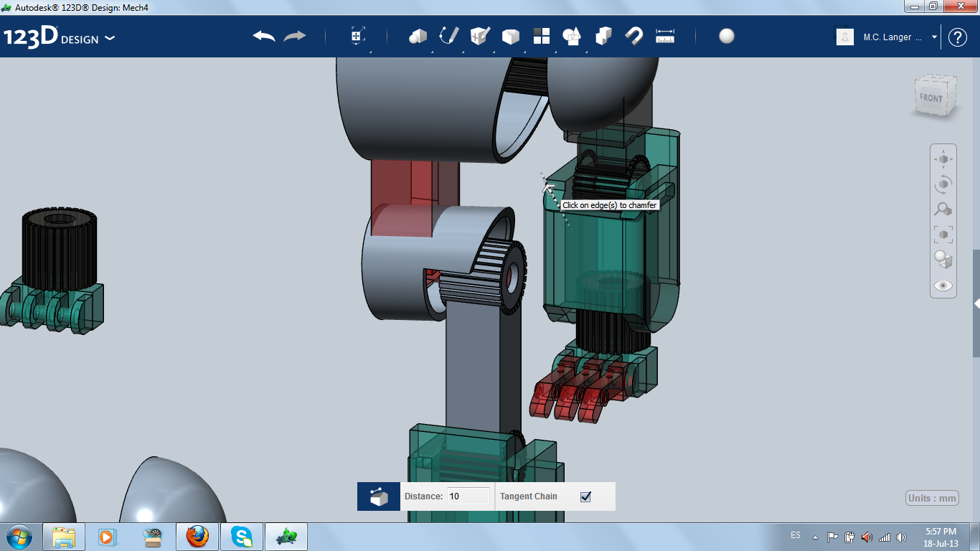This screenshot has width=980, height=551.
Task: Click the user avatar thumbnail
Action: tap(845, 37)
